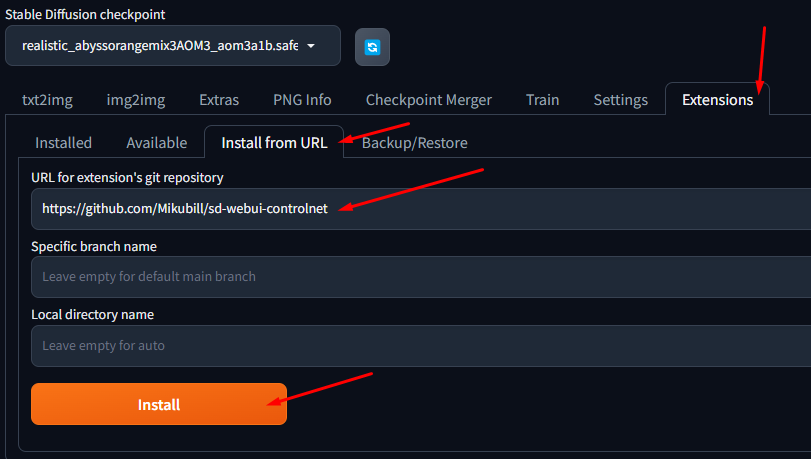Switch to Checkpoint Merger tab
The width and height of the screenshot is (811, 459).
point(428,100)
